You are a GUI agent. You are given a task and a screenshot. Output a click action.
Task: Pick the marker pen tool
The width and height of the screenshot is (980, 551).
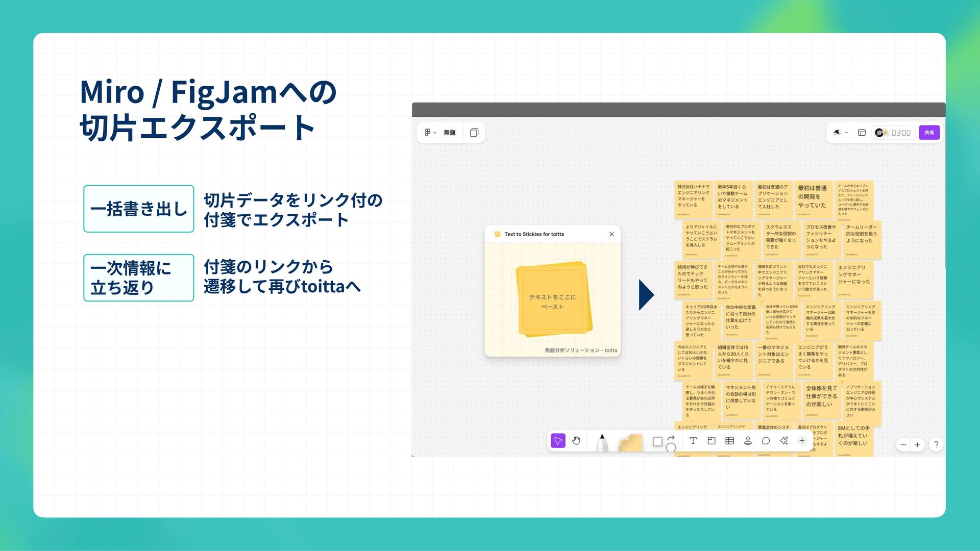[602, 443]
